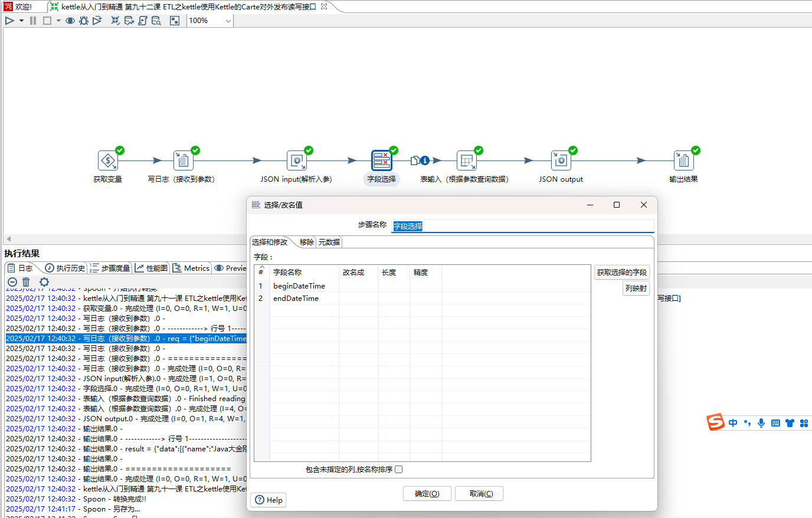Pause the running transformation

click(33, 21)
